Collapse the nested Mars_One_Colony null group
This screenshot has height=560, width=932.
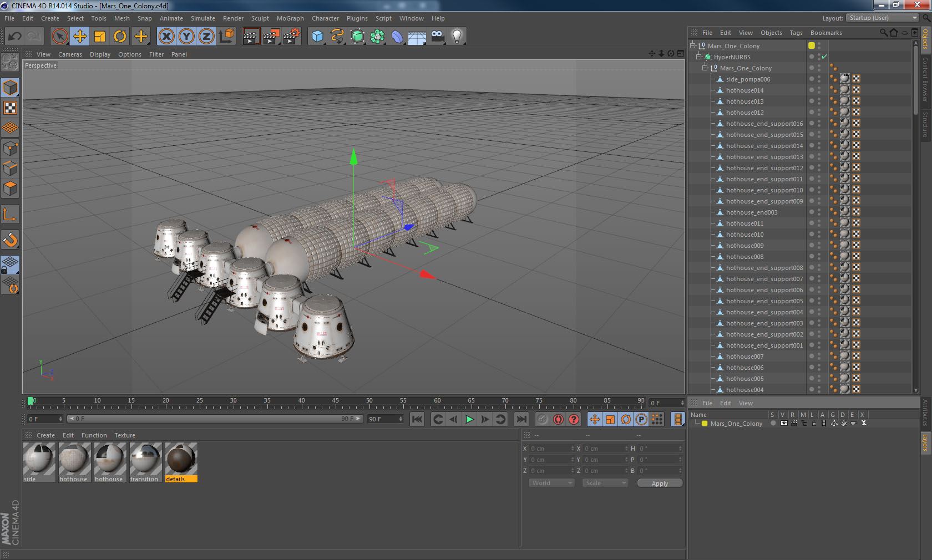[705, 68]
